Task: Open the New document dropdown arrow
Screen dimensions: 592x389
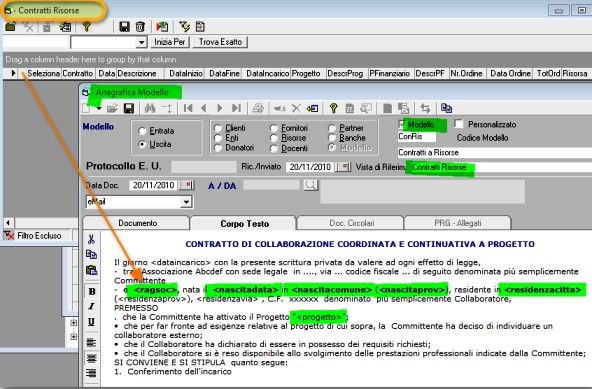Action: (99, 109)
